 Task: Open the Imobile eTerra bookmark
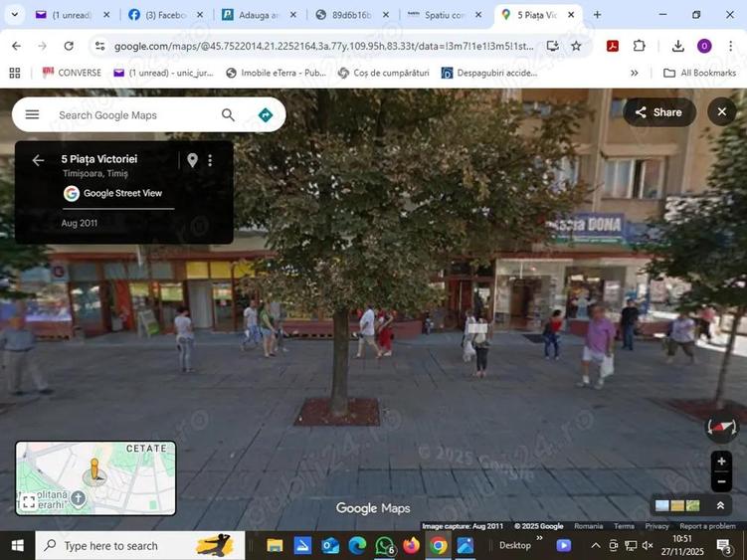(277, 73)
